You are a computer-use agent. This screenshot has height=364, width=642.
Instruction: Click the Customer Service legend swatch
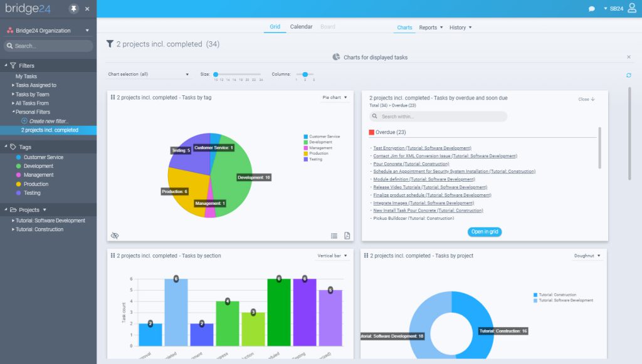coord(305,137)
